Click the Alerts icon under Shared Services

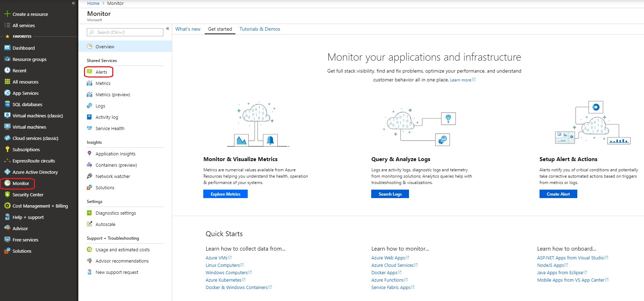click(90, 72)
